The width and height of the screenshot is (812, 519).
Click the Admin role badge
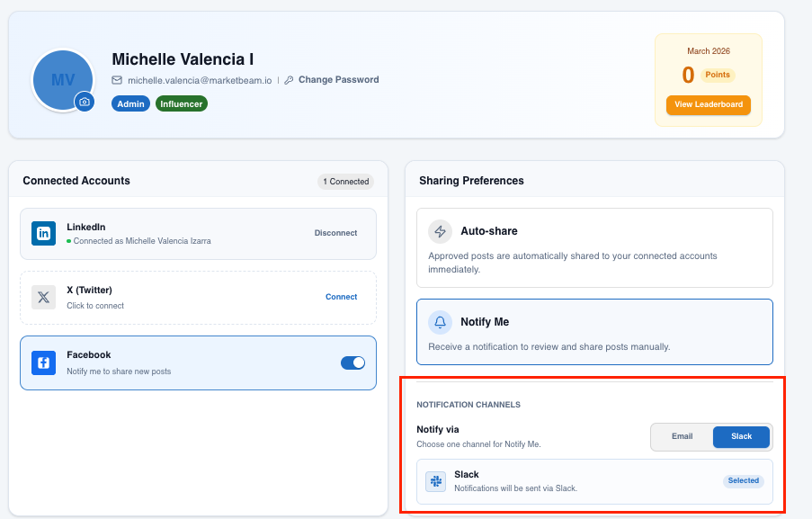[130, 104]
